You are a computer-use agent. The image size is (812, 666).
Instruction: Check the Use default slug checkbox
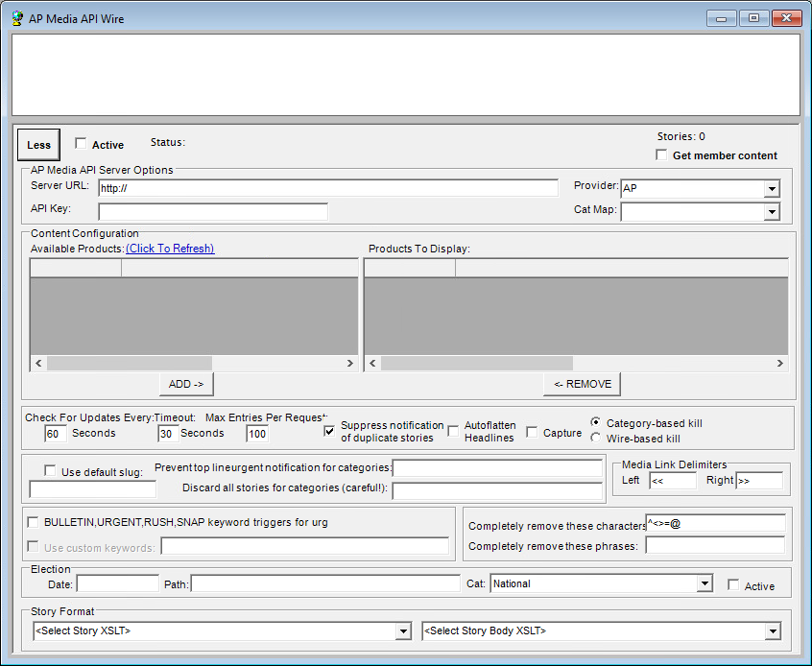click(50, 471)
